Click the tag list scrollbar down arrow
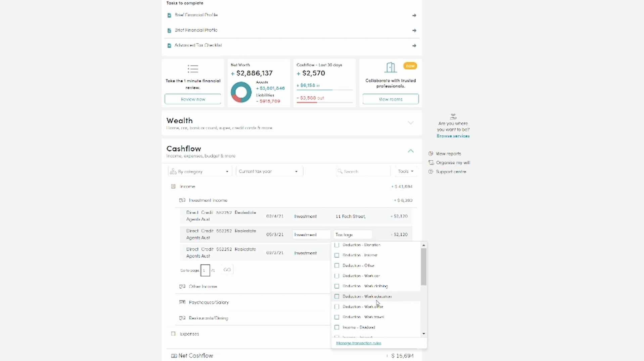Screen dimensions: 644x361 (424, 334)
